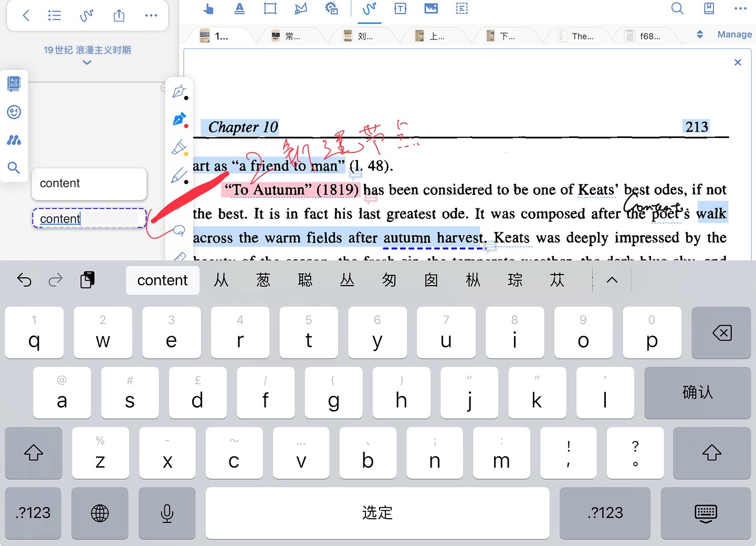The image size is (756, 546).
Task: Open document search in top-right toolbar
Action: click(677, 8)
